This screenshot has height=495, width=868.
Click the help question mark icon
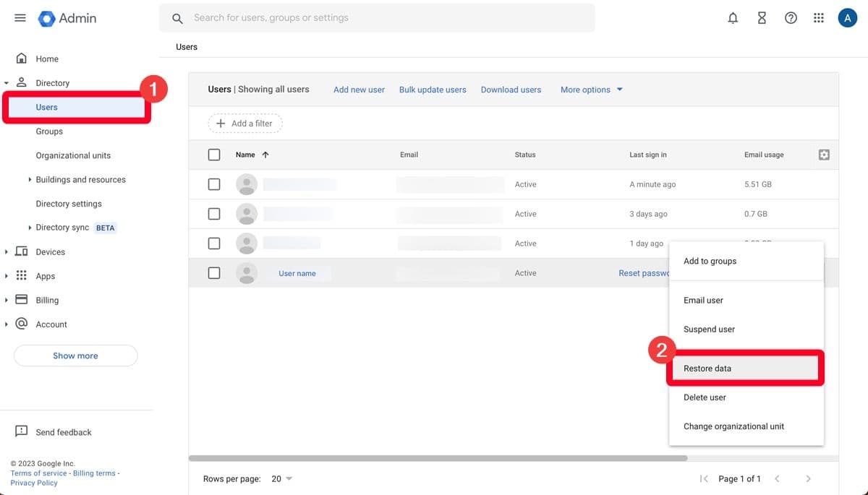coord(791,18)
